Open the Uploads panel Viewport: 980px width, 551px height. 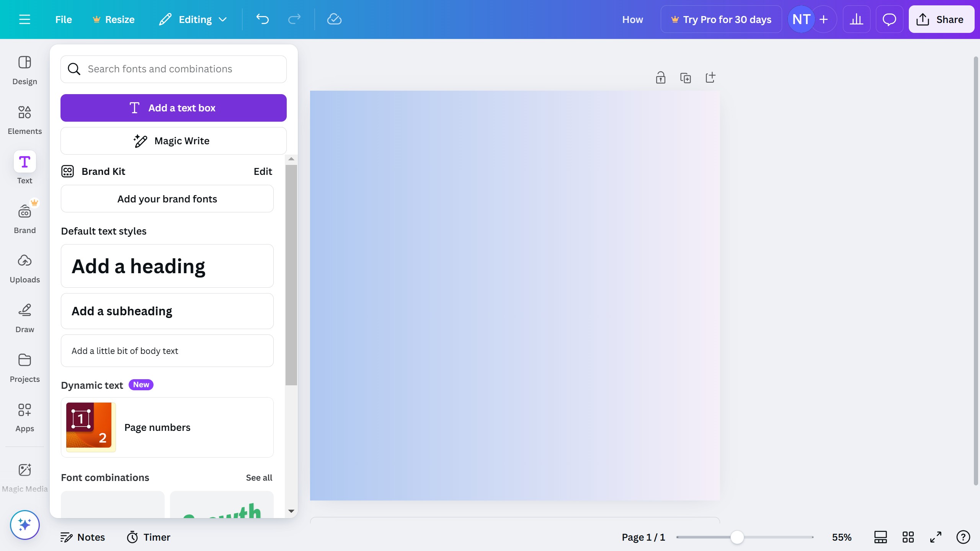(x=24, y=268)
